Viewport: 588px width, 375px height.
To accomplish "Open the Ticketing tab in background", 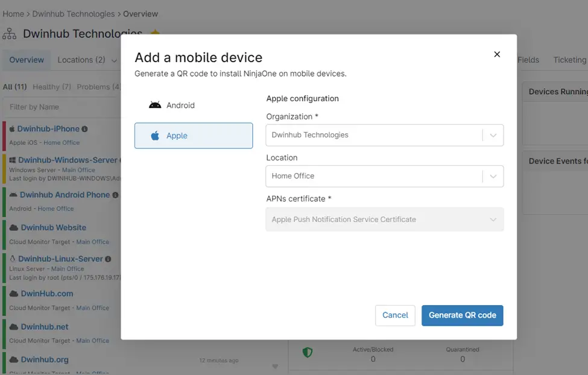I will tap(570, 60).
